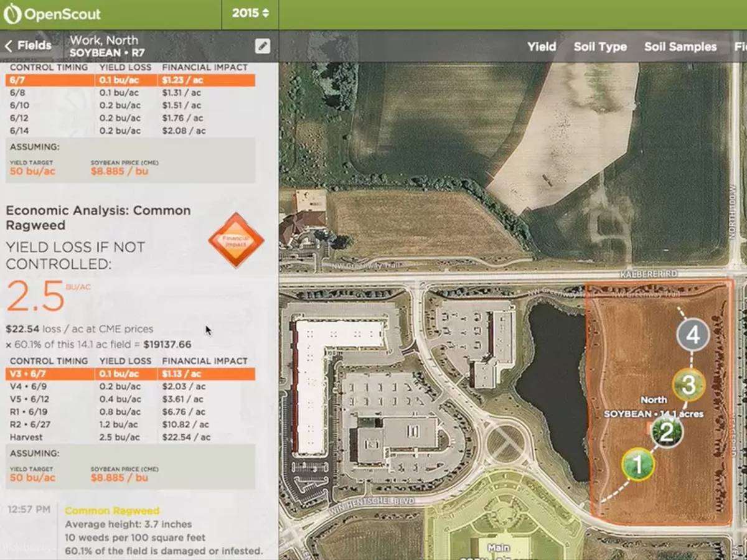This screenshot has height=560, width=747.
Task: Select the V5 • 6/12 timing row
Action: (130, 399)
